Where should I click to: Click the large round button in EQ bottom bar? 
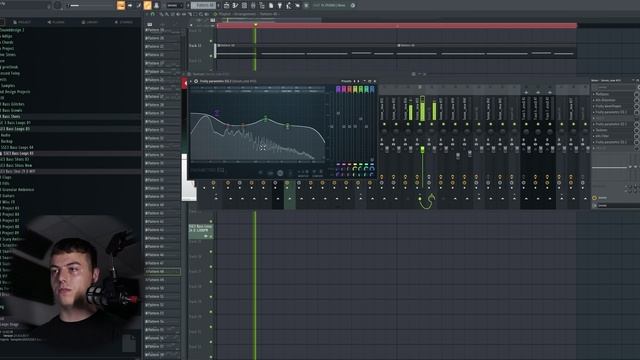point(280,173)
